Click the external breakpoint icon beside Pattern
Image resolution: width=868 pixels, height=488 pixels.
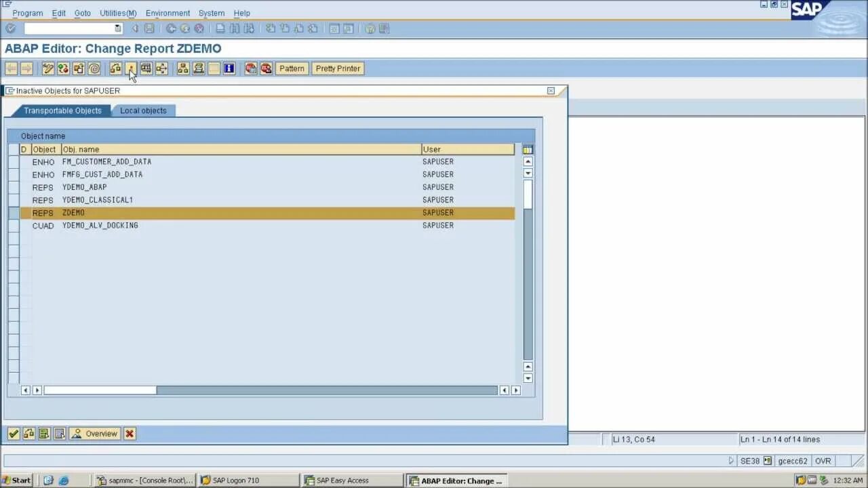(266, 68)
